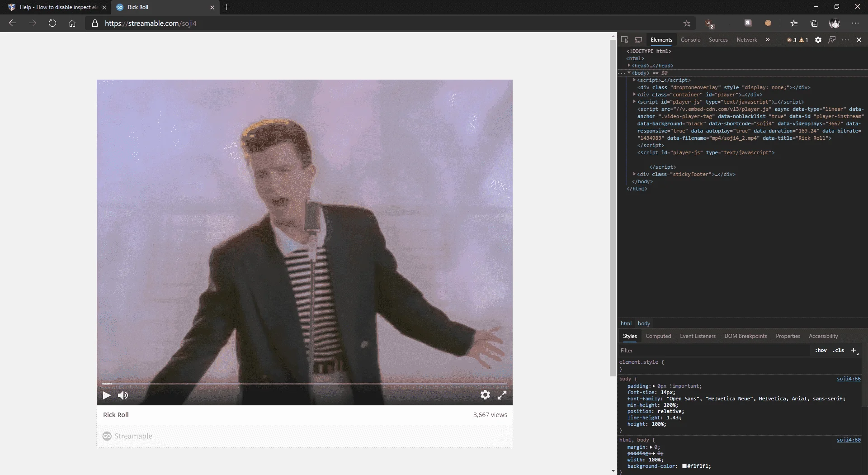
Task: Send feedback from DevTools
Action: (x=832, y=40)
